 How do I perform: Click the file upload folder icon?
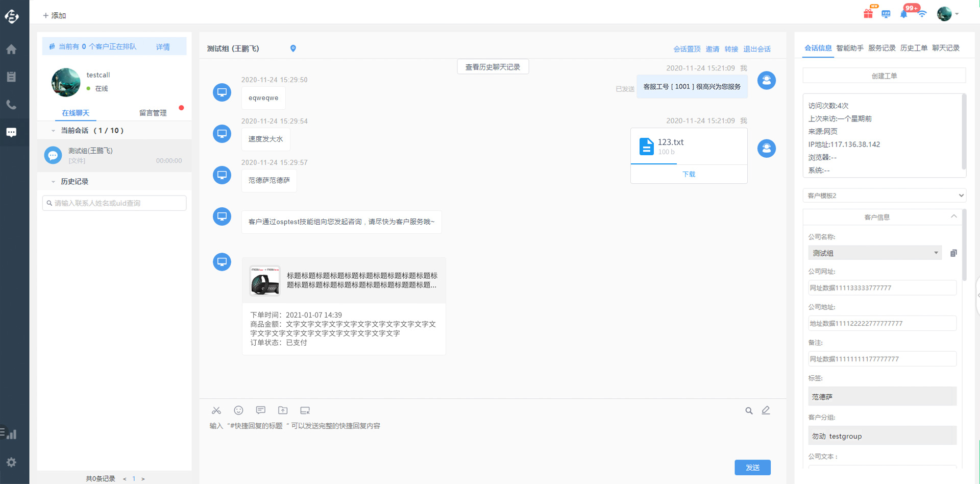[x=283, y=410]
